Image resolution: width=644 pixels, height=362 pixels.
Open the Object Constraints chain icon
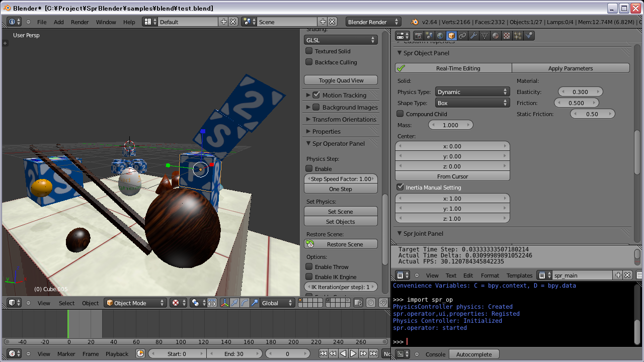click(462, 36)
